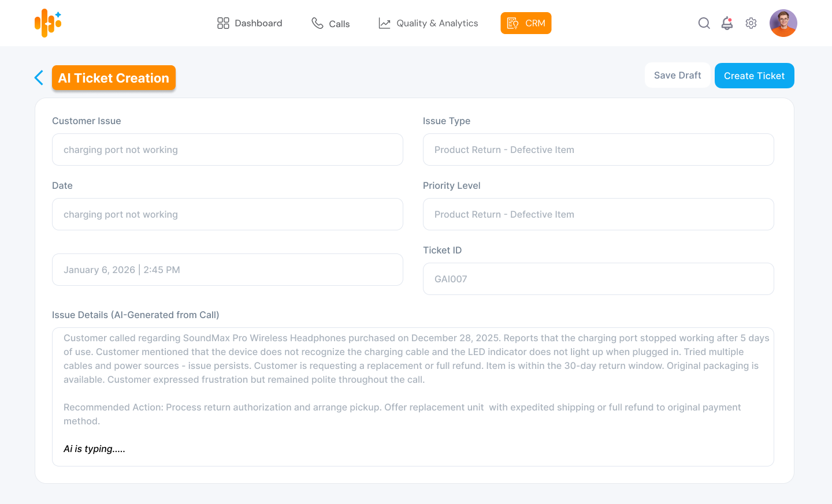Open the Quality & Analytics tab

(437, 23)
